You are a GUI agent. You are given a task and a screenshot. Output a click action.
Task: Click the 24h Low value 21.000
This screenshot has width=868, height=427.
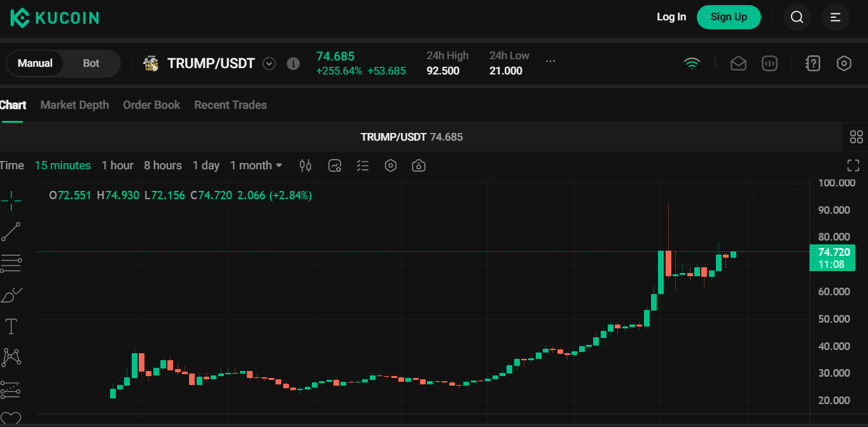(x=506, y=71)
